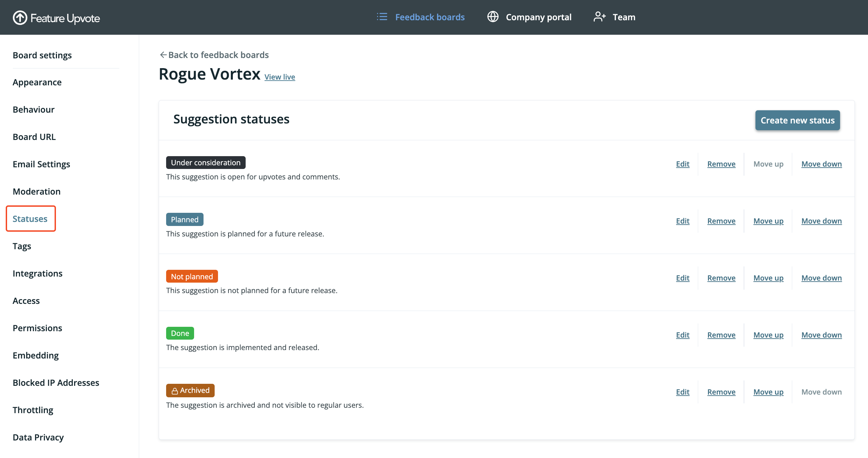The height and width of the screenshot is (458, 868).
Task: Click the back arrow to feedback boards
Action: (163, 55)
